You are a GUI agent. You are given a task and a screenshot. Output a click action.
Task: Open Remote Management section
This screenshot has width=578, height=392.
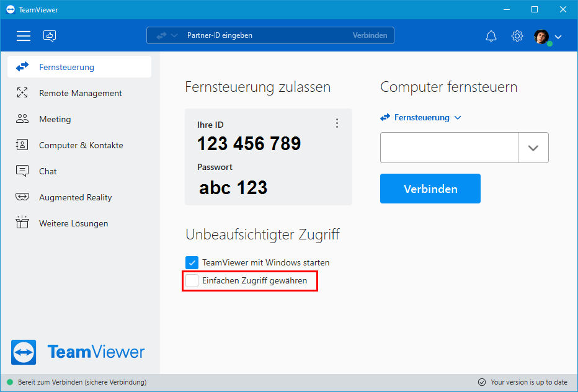coord(79,93)
